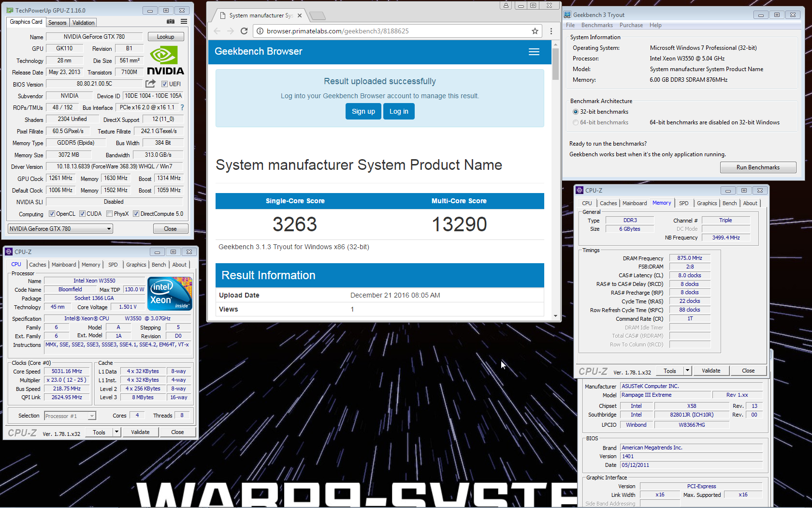Click the Intel Xeon logo in CPU-Z
The width and height of the screenshot is (812, 508).
point(170,294)
